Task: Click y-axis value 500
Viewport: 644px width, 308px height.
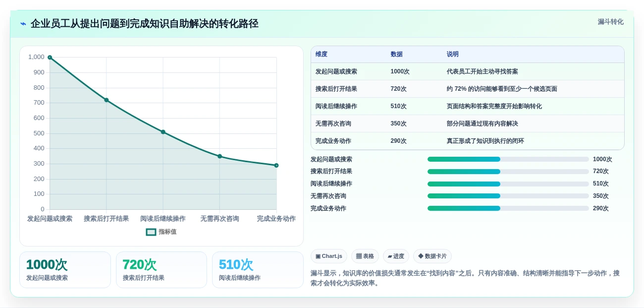Action: coord(39,133)
